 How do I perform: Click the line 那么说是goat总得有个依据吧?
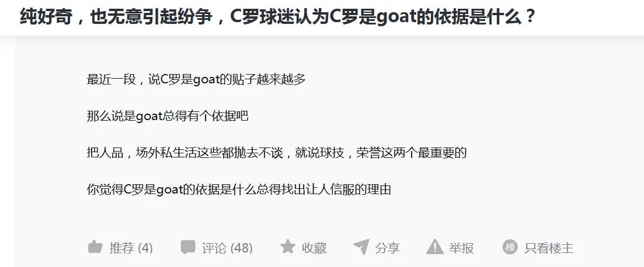(x=168, y=116)
